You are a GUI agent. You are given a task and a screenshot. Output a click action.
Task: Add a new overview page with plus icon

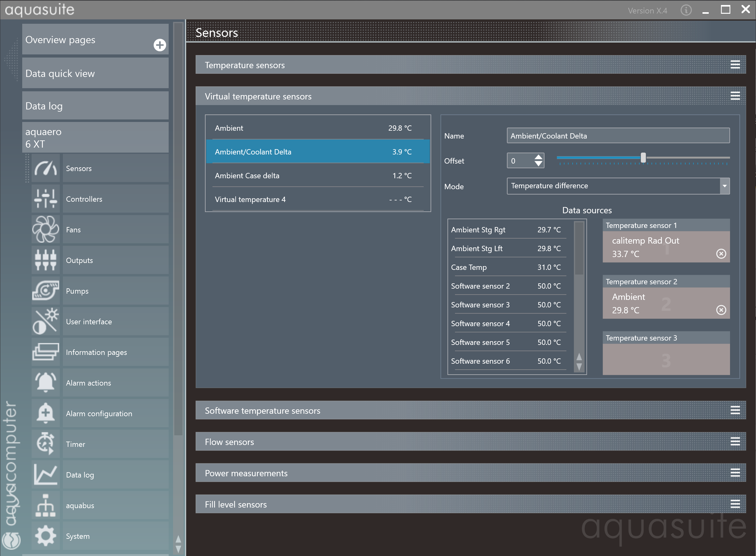tap(160, 45)
